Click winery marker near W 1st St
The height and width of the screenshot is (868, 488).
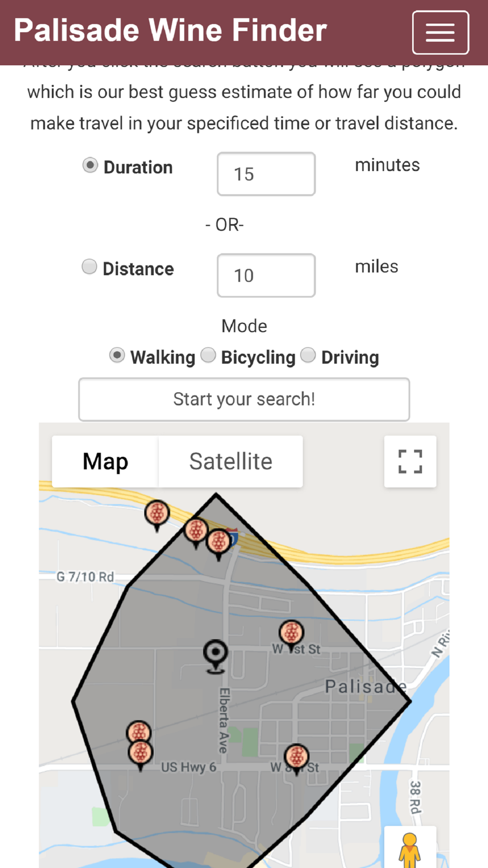click(x=291, y=635)
